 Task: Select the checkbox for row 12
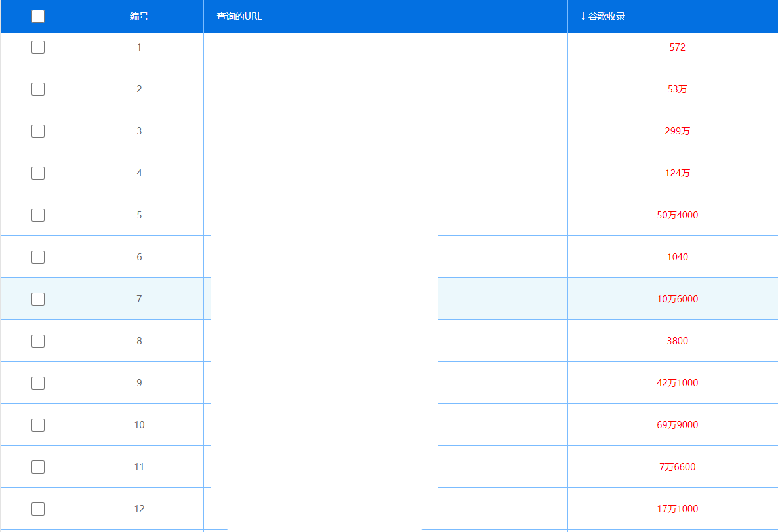pyautogui.click(x=37, y=508)
